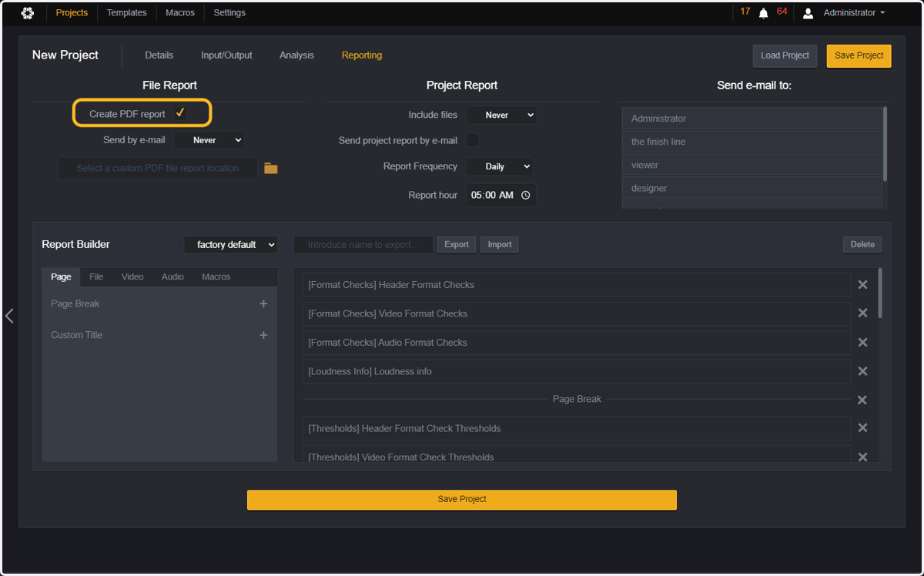Switch to Analysis tab
Viewport: 924px width, 576px height.
point(296,55)
